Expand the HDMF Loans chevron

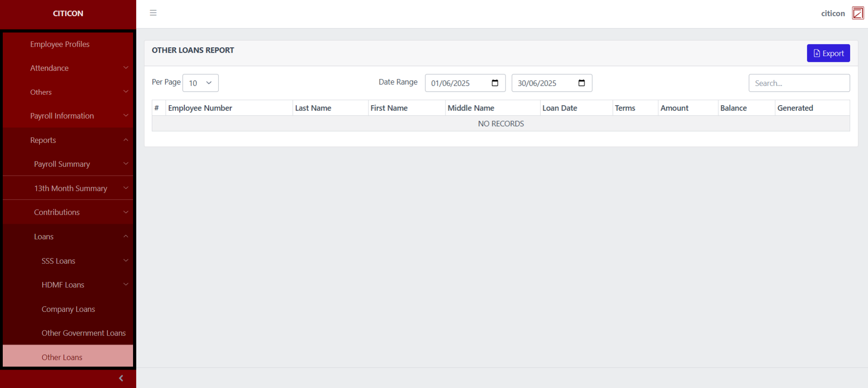126,285
